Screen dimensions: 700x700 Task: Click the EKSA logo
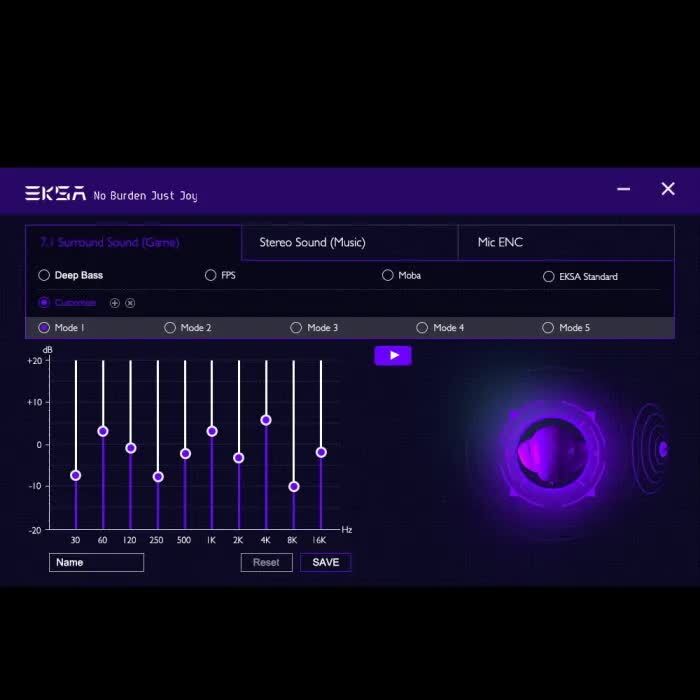(55, 194)
